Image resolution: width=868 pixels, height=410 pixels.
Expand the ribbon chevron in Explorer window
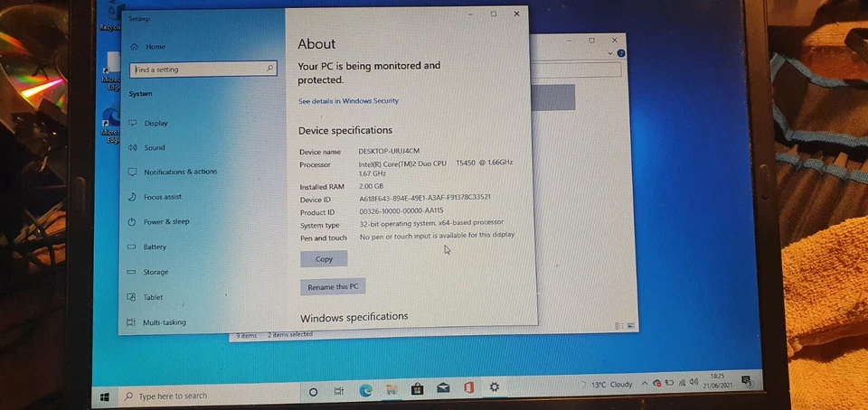point(610,53)
